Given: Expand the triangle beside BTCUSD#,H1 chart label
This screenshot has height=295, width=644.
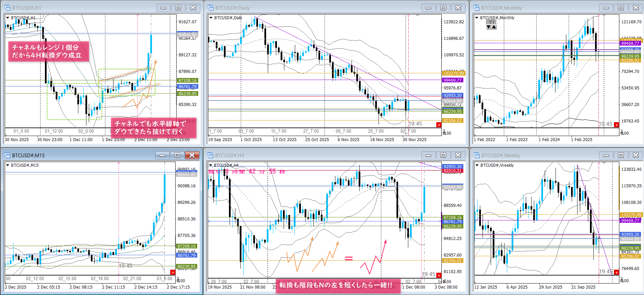Looking at the screenshot, I should point(7,18).
